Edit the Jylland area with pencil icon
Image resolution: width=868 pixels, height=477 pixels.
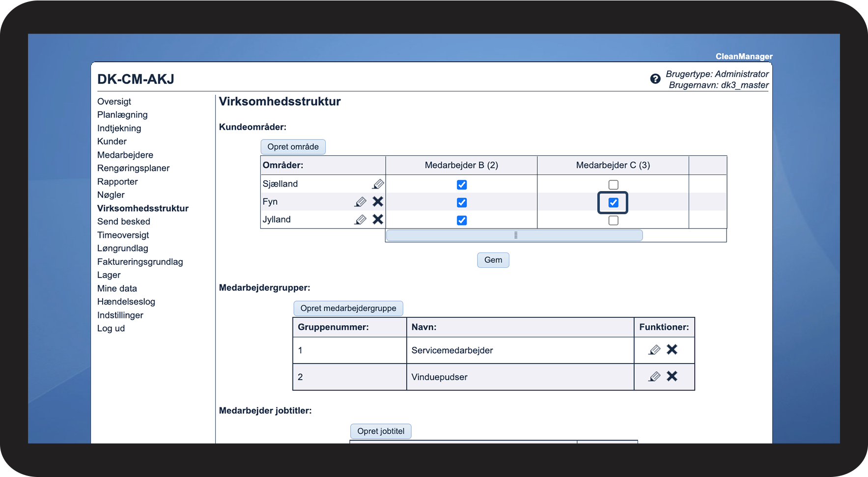tap(360, 220)
